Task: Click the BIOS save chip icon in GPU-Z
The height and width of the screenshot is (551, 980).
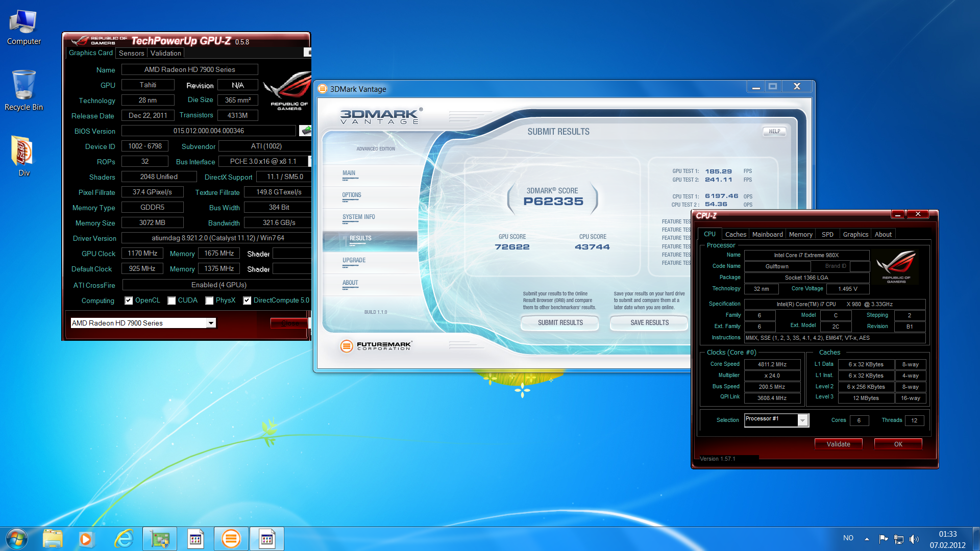Action: [306, 131]
